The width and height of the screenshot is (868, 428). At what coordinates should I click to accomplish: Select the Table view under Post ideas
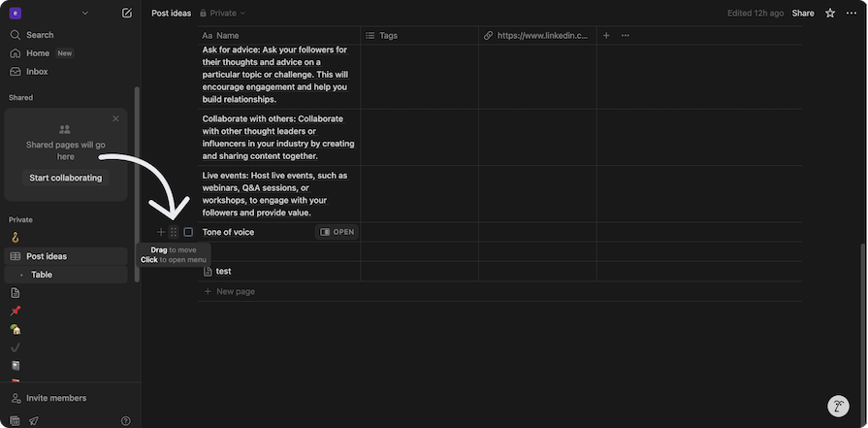pyautogui.click(x=42, y=275)
